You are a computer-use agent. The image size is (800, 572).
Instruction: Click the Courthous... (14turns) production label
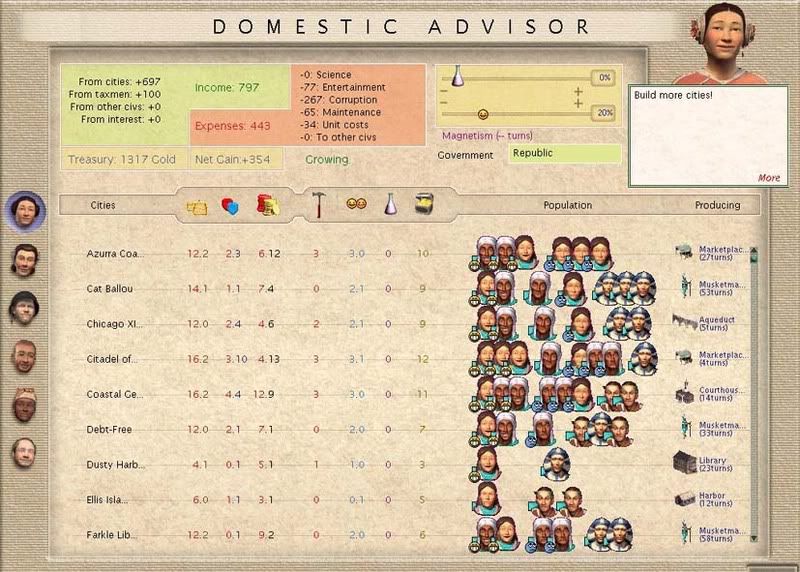(720, 394)
